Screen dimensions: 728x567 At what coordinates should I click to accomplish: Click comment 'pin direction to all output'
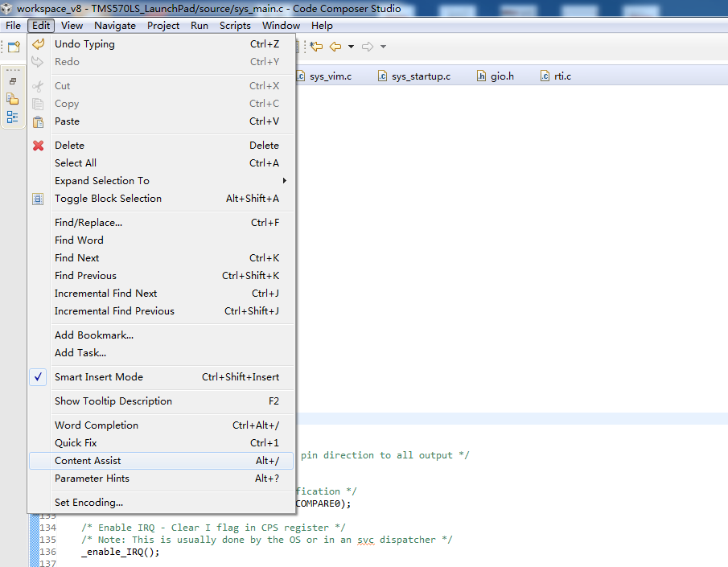(376, 455)
